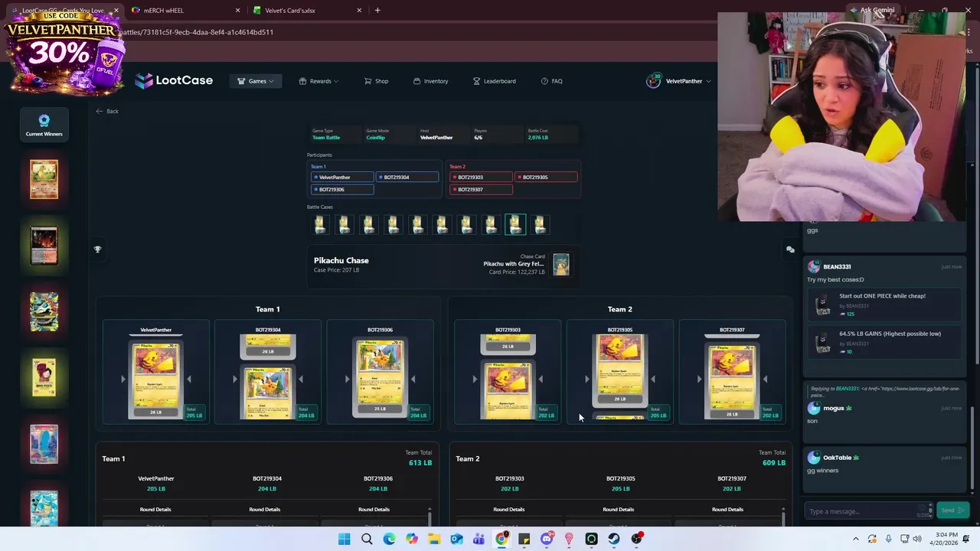Open the Charmander card in winners sidebar
The height and width of the screenshot is (551, 980).
[x=44, y=179]
